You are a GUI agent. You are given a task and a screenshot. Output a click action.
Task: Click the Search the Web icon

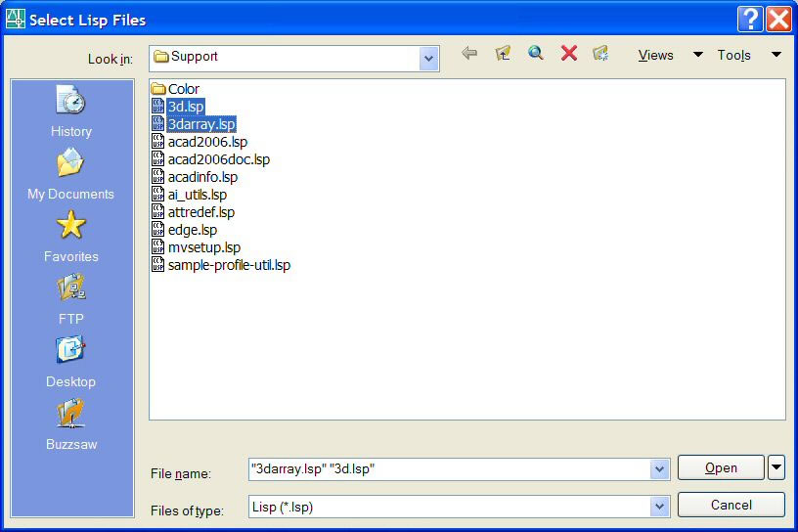click(535, 53)
